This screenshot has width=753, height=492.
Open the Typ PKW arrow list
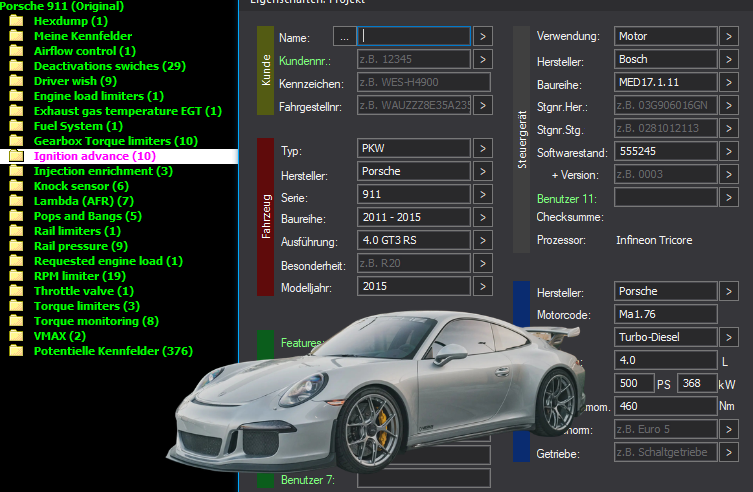tap(483, 148)
